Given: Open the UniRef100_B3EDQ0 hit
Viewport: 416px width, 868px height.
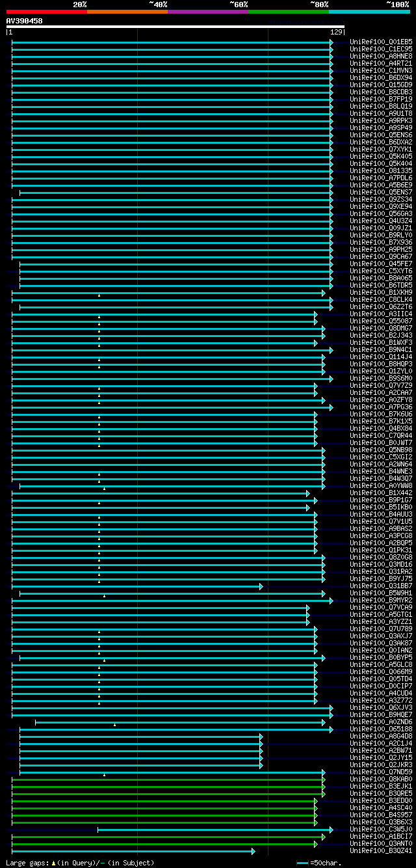Looking at the screenshot, I should pos(381,801).
